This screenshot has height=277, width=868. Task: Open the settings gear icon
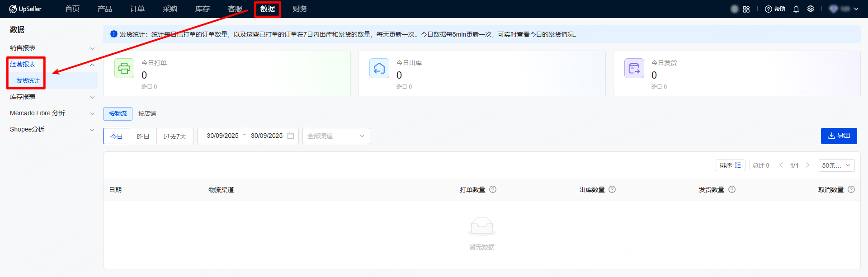[811, 9]
